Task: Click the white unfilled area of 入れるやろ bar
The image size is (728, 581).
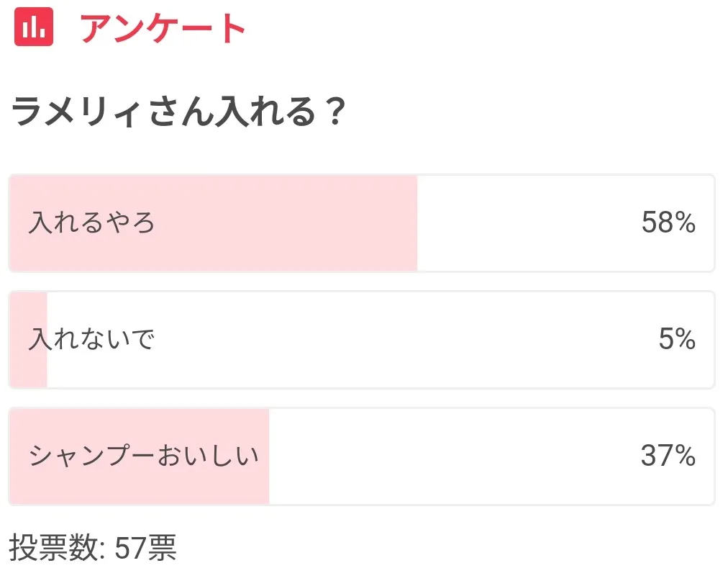Action: [525, 223]
